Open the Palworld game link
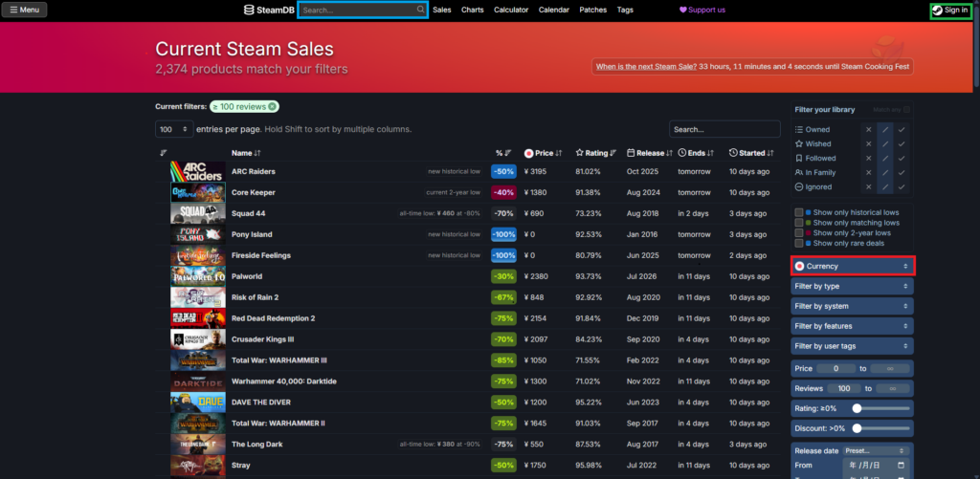 pyautogui.click(x=247, y=276)
